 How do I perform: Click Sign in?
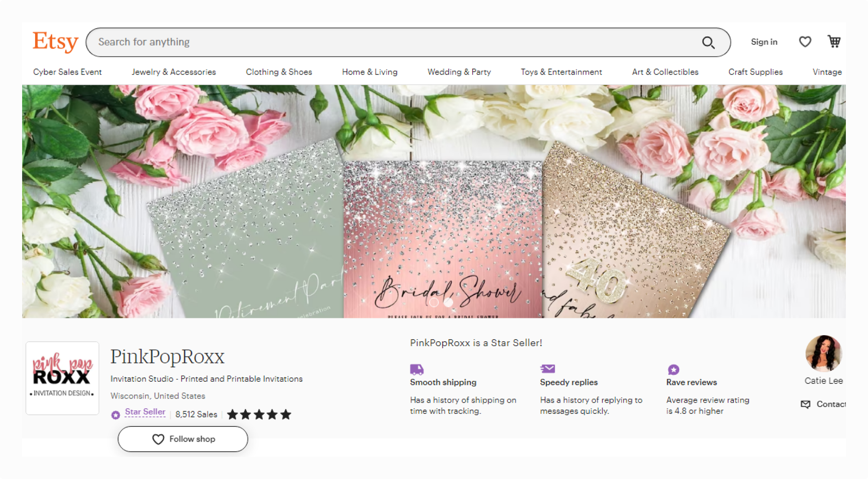click(764, 42)
